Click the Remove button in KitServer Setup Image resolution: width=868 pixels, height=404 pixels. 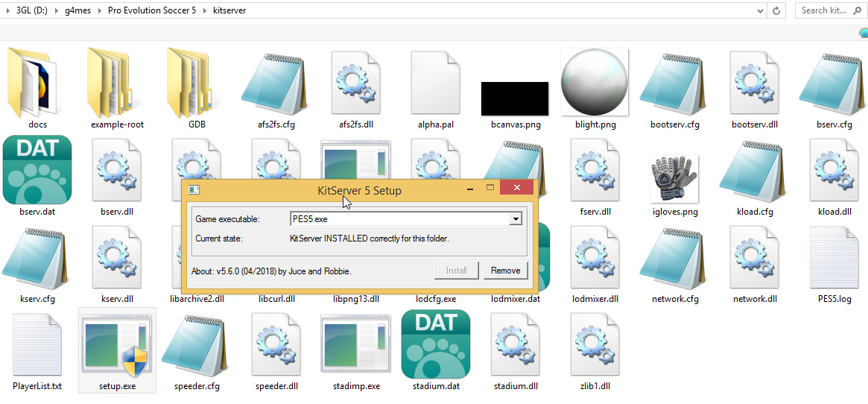[505, 271]
